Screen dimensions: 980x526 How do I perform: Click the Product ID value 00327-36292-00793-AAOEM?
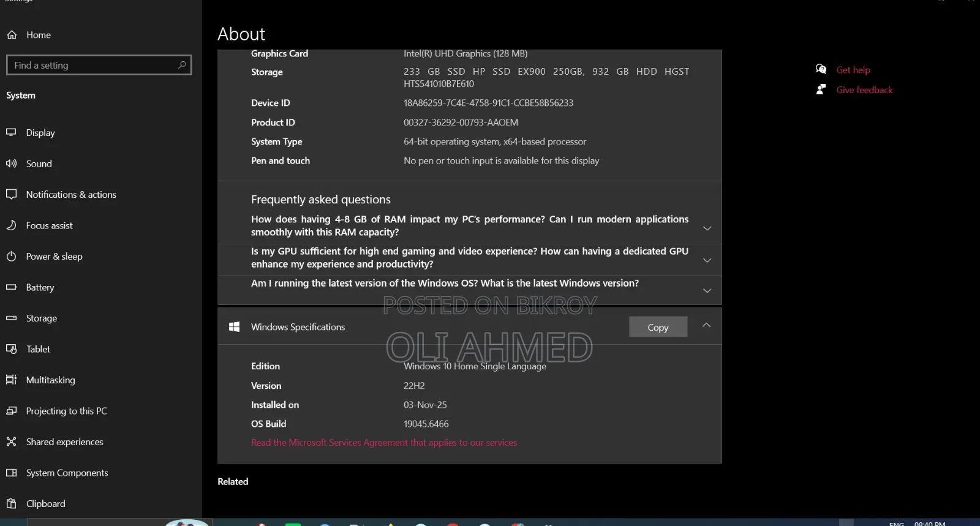[x=461, y=122]
